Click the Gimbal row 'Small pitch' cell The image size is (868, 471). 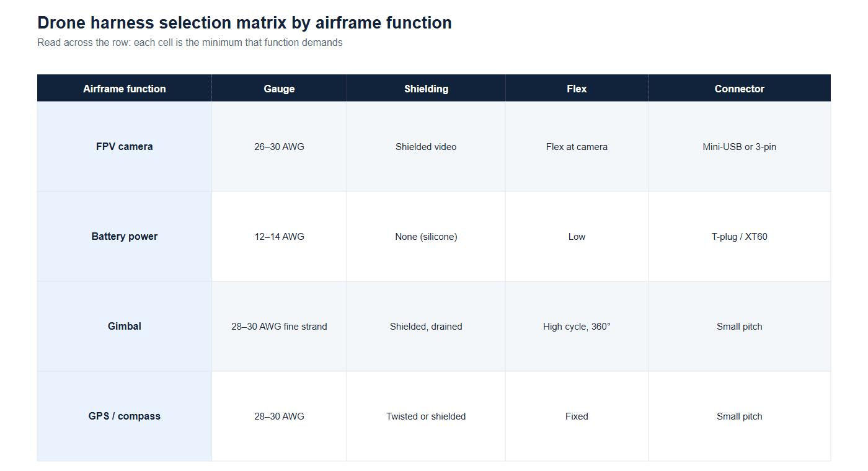tap(740, 327)
